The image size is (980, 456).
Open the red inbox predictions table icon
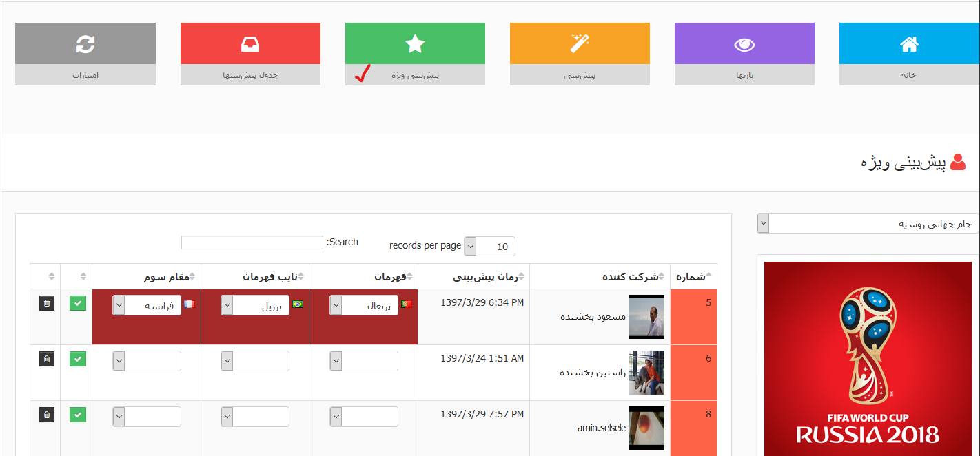pos(250,44)
